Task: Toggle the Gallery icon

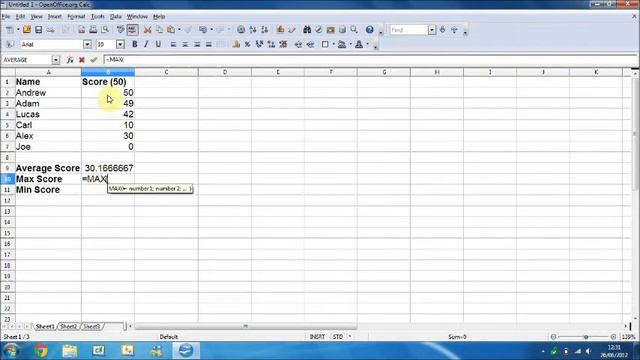Action: coord(331,30)
